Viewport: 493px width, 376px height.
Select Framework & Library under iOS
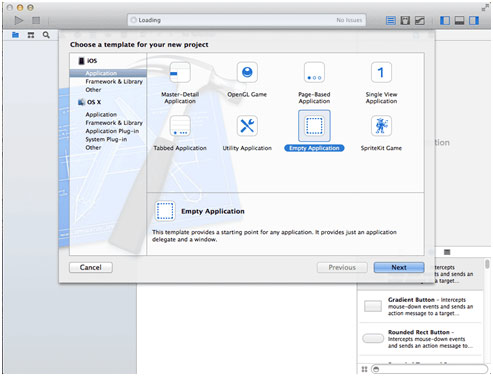click(x=114, y=81)
